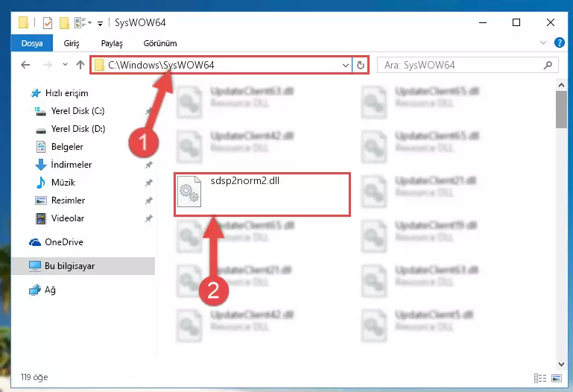This screenshot has width=573, height=392.
Task: Click the pin icon next to Müzik
Action: pos(149,183)
